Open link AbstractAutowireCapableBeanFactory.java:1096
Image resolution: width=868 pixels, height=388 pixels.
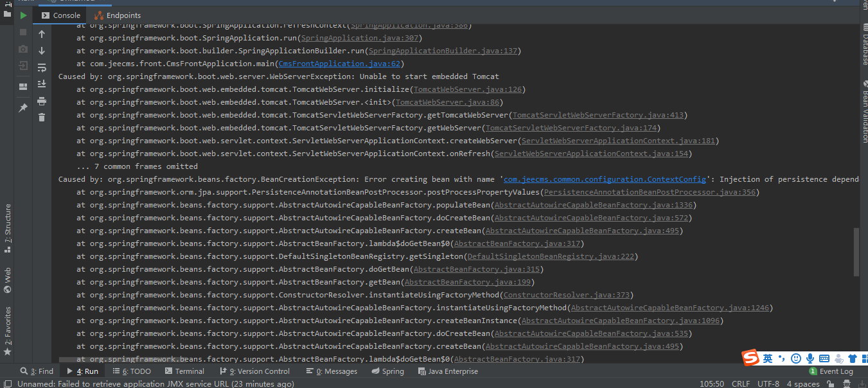point(621,321)
